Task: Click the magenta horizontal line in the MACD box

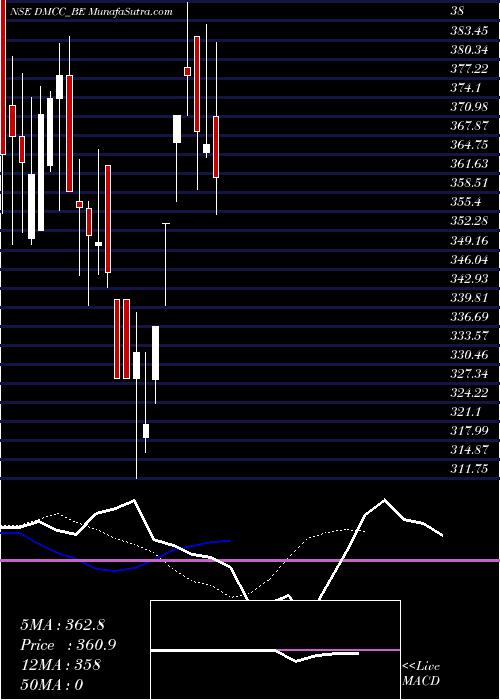Action: point(338,650)
